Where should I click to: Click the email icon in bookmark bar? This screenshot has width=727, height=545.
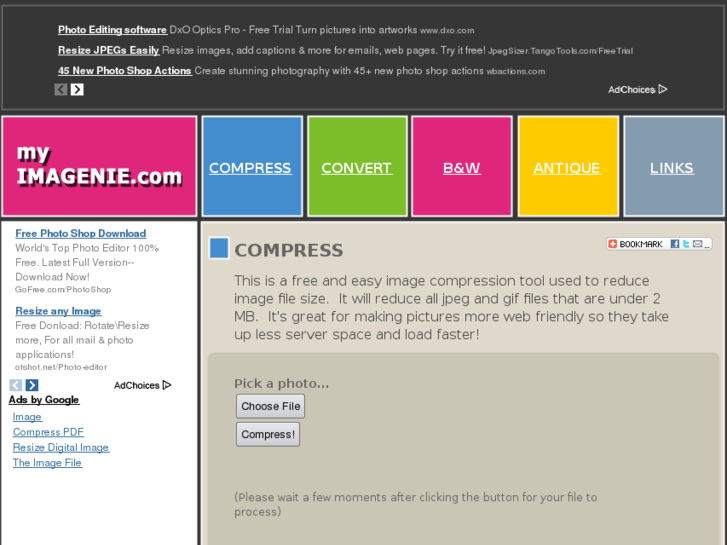pos(697,244)
